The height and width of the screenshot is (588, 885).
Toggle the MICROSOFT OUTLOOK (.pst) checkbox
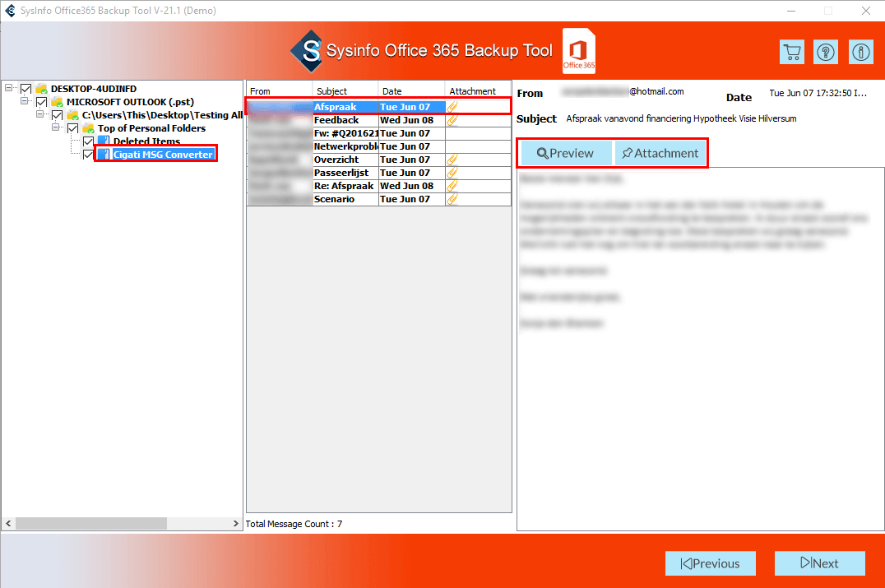point(42,102)
